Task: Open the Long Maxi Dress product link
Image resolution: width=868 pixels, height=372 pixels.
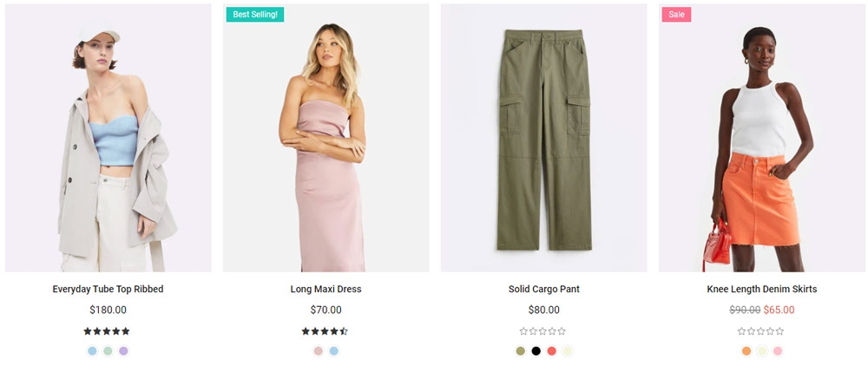Action: click(325, 289)
